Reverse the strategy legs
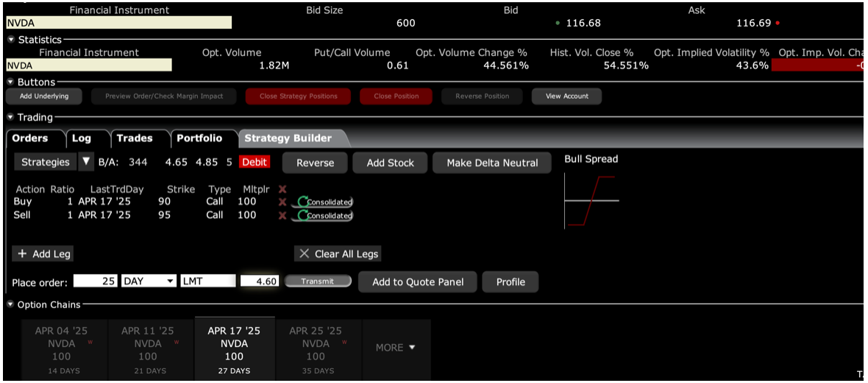The width and height of the screenshot is (868, 383). 315,163
